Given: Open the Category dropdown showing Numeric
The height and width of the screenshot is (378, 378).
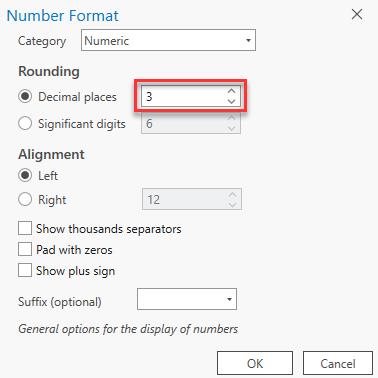Looking at the screenshot, I should 168,40.
